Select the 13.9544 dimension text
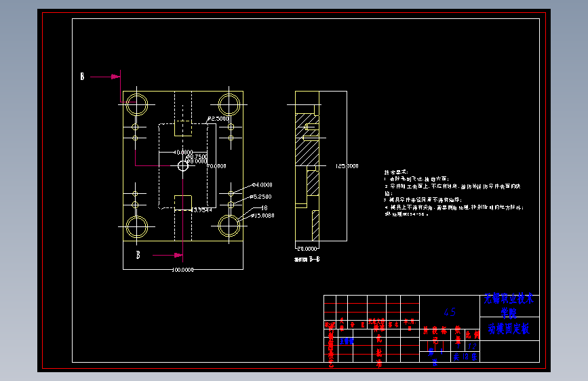Viewport: 588px width, 381px height. (202, 210)
